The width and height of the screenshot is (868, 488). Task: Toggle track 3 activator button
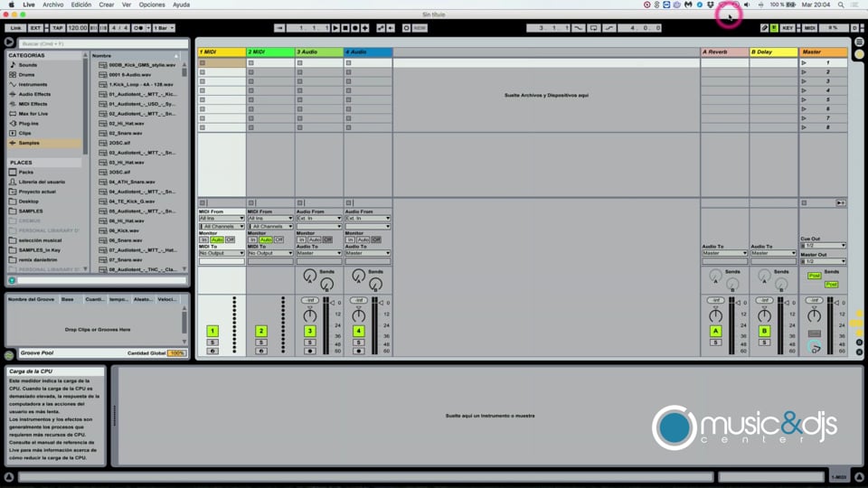tap(310, 331)
